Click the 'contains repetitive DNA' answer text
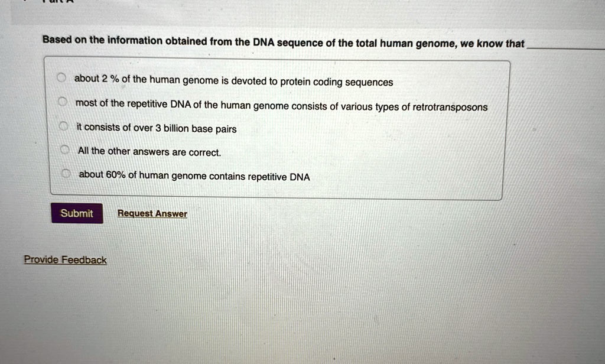 (x=260, y=177)
